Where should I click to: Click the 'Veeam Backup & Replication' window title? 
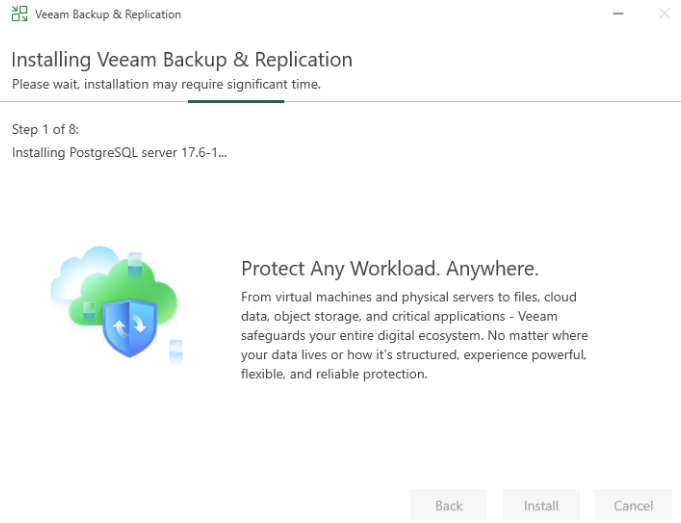click(108, 14)
